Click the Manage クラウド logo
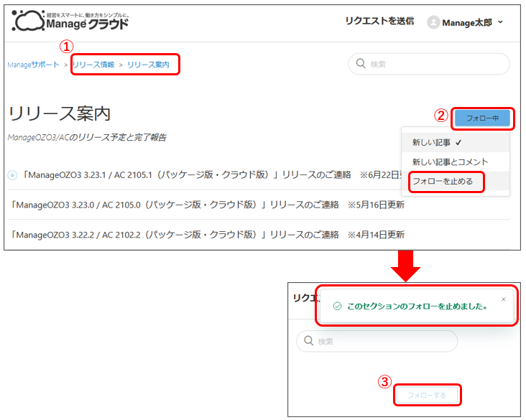 tap(70, 22)
